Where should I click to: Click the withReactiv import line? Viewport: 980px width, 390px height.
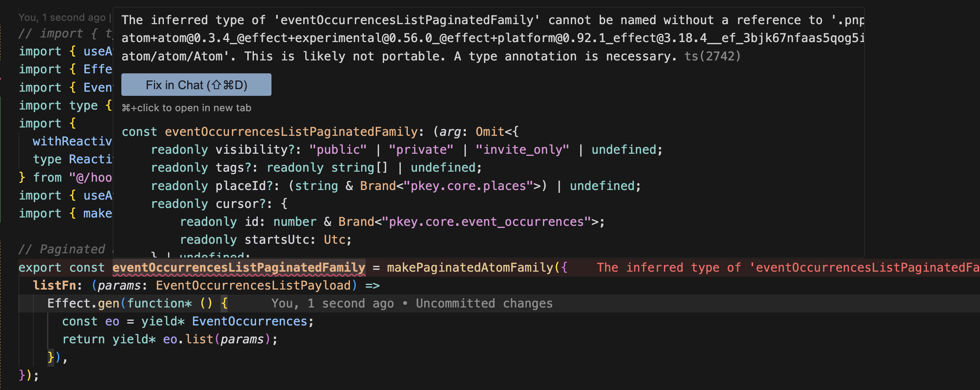pos(72,141)
